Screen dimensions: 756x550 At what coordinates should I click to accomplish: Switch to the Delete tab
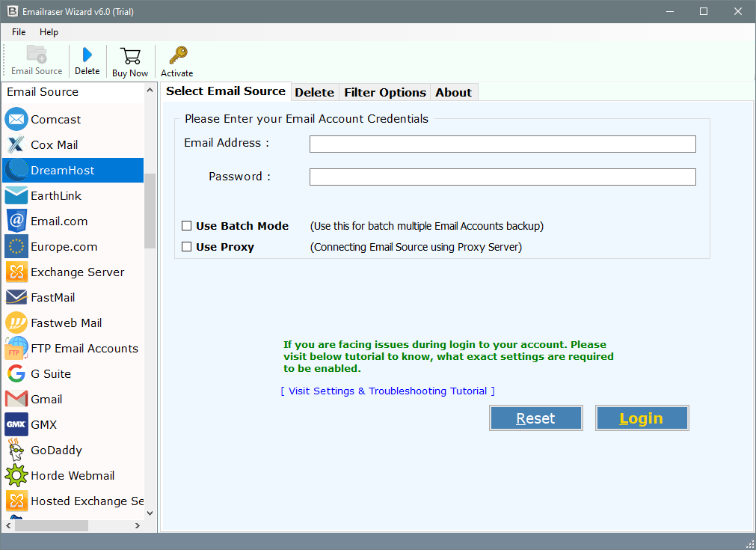314,92
